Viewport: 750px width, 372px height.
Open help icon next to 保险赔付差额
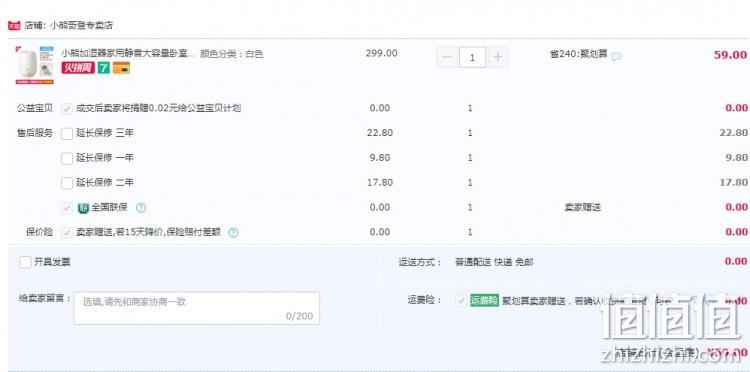point(233,233)
